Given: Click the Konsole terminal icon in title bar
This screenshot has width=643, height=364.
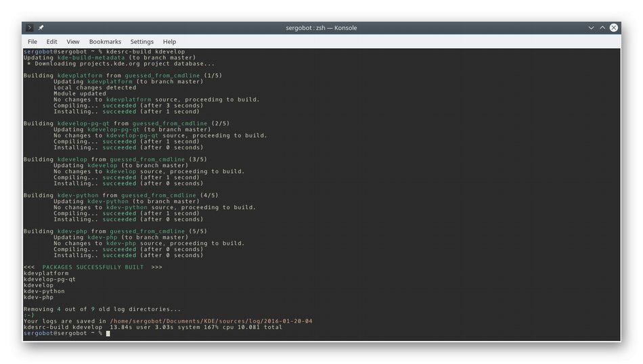Looking at the screenshot, I should (x=30, y=28).
